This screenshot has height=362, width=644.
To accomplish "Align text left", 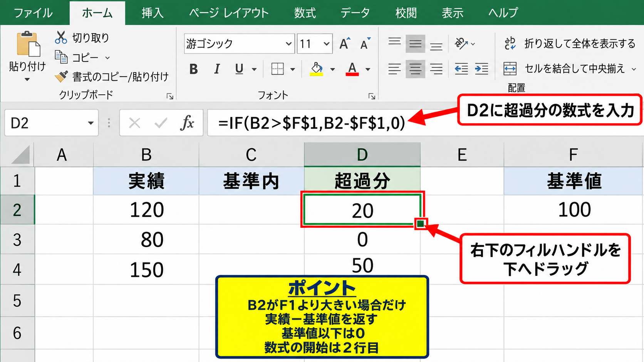I will coord(394,69).
